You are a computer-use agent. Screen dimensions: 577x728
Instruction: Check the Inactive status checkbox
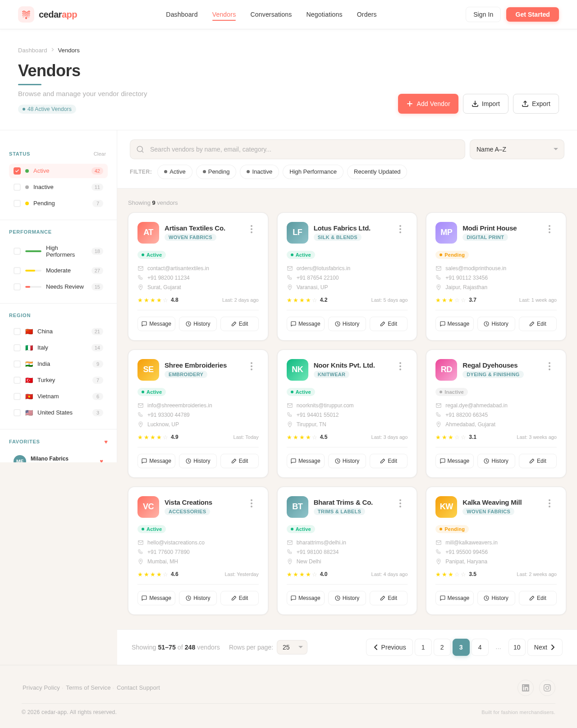click(17, 187)
